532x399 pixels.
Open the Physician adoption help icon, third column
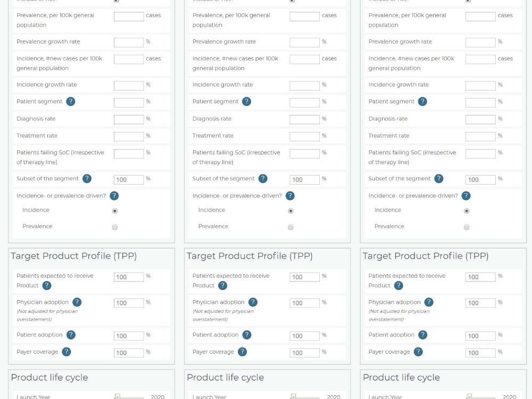pyautogui.click(x=429, y=302)
